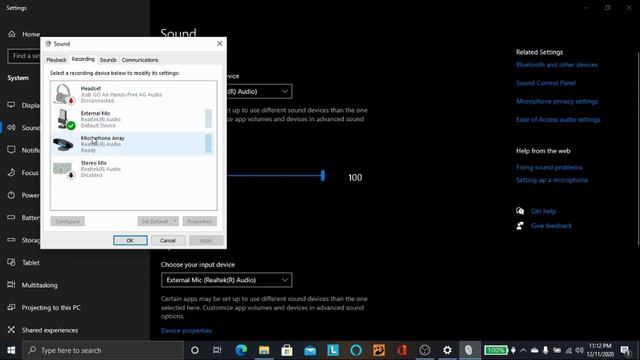The width and height of the screenshot is (640, 360).
Task: Open Action Center notifications icon
Action: point(625,350)
